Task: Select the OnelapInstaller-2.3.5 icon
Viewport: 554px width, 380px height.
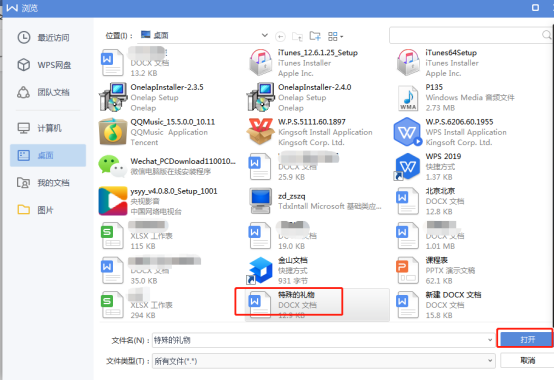Action: click(113, 97)
